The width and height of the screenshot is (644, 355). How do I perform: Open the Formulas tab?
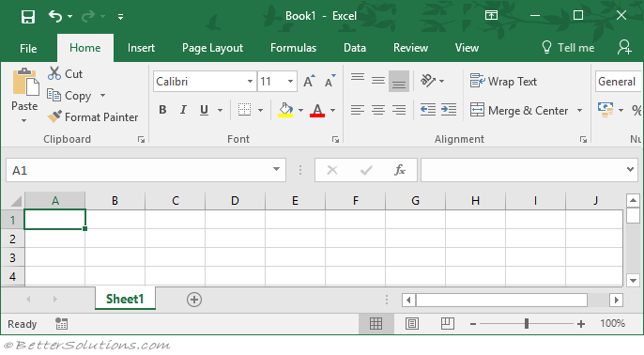[293, 48]
